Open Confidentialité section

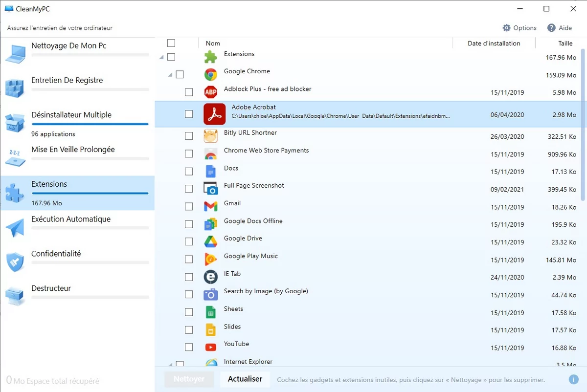[77, 262]
